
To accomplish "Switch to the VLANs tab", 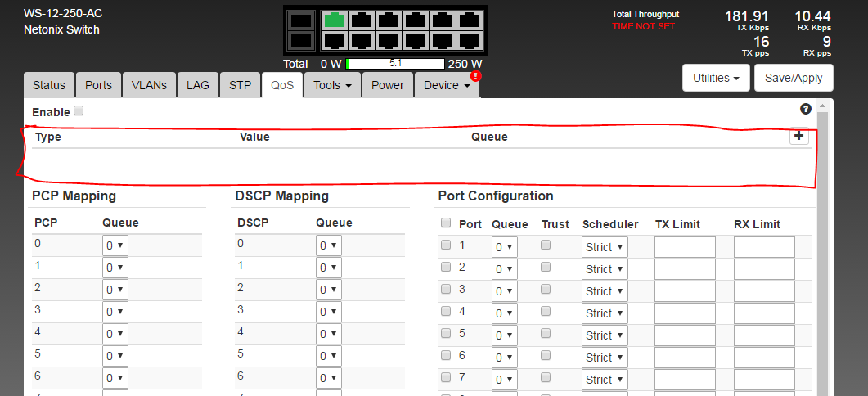I will pos(149,85).
